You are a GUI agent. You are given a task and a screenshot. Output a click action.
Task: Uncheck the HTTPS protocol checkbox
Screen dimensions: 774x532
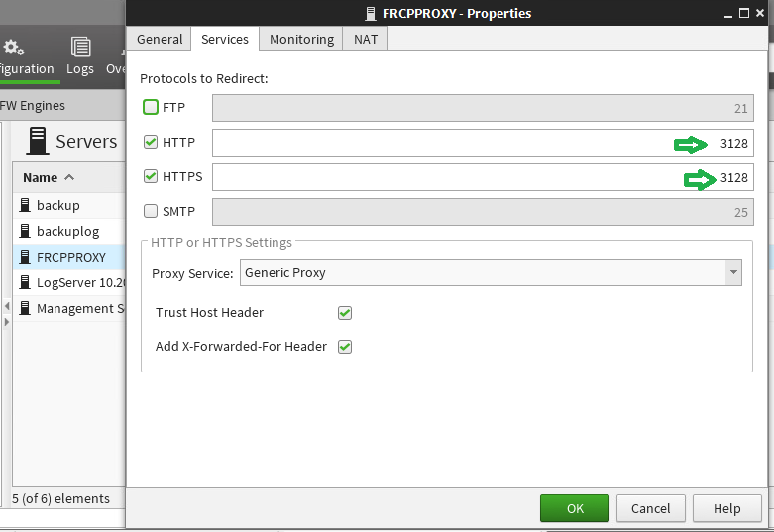151,176
